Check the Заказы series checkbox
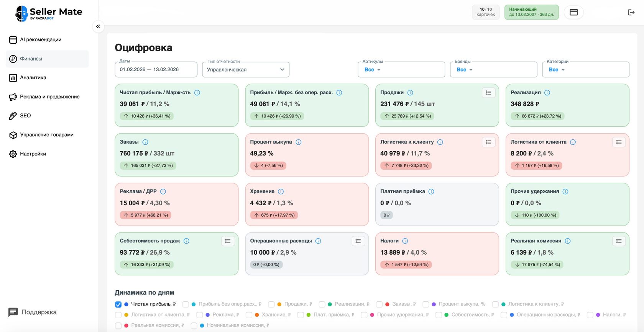 [379, 304]
